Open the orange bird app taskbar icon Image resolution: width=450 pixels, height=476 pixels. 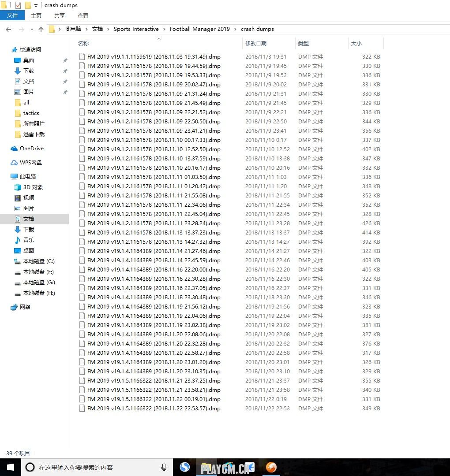tap(271, 467)
